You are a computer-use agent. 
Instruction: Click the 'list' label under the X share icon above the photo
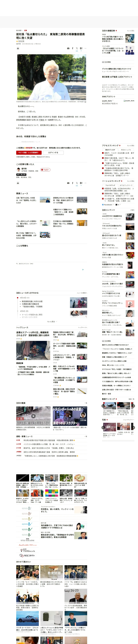[77, 51]
